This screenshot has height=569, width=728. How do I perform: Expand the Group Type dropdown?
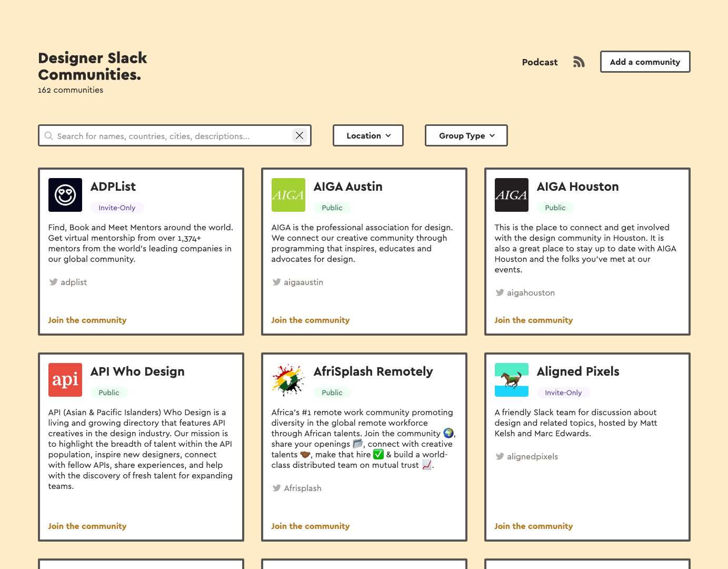(465, 135)
